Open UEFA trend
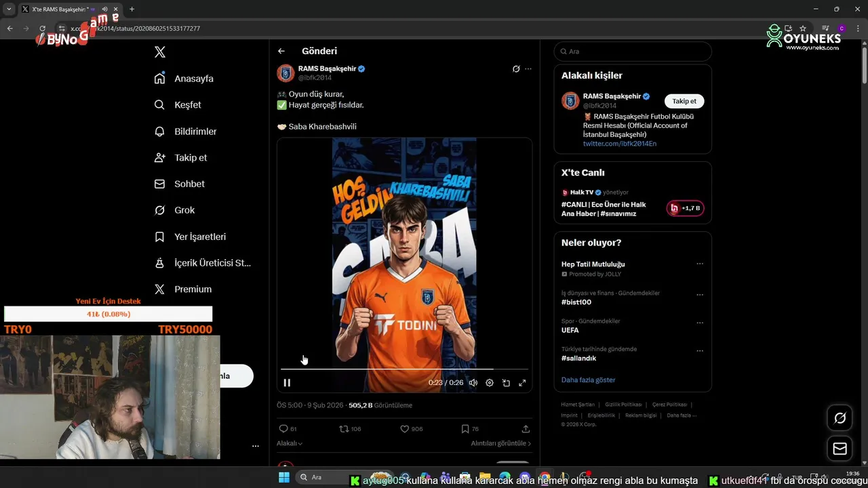 coord(570,330)
